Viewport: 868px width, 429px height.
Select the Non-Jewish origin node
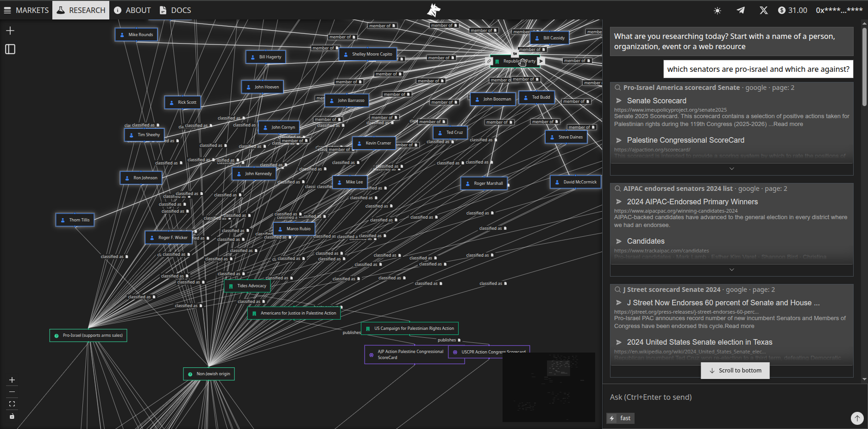point(209,374)
